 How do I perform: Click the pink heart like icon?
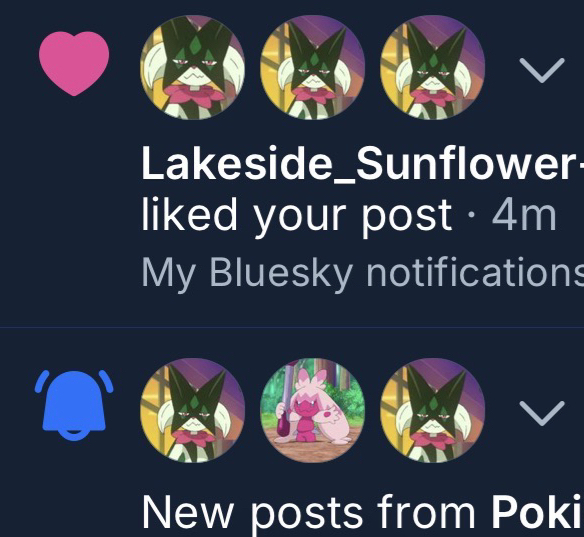pyautogui.click(x=74, y=64)
